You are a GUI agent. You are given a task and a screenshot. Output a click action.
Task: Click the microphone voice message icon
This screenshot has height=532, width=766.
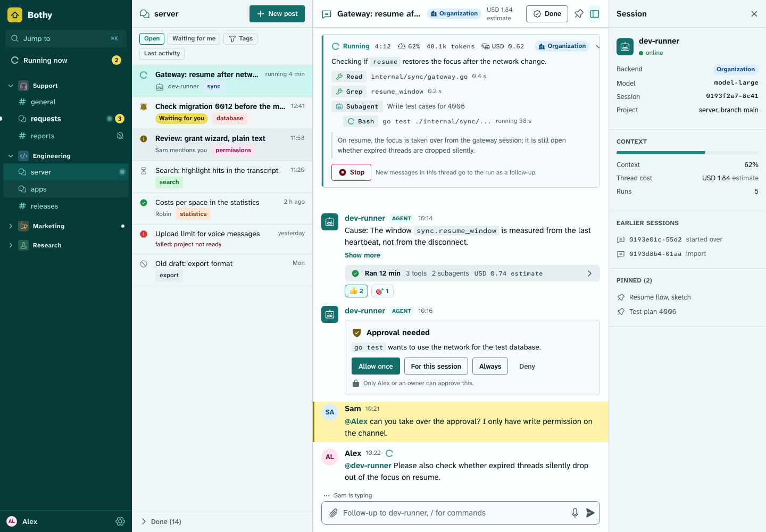pyautogui.click(x=575, y=513)
